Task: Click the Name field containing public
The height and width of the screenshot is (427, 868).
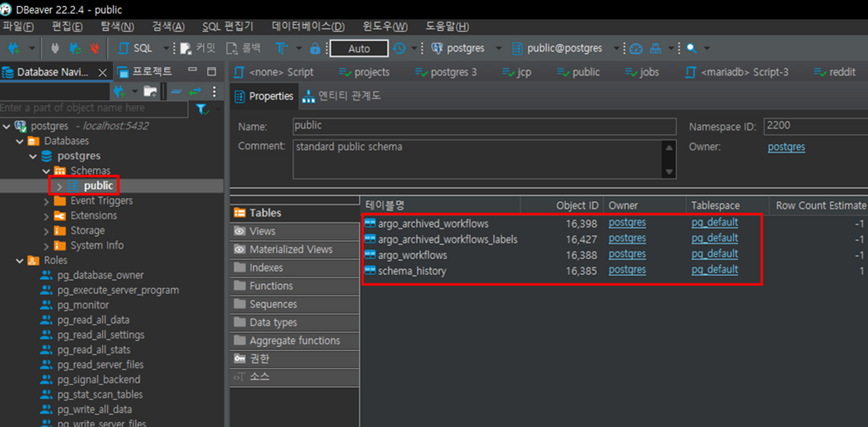Action: [x=484, y=126]
